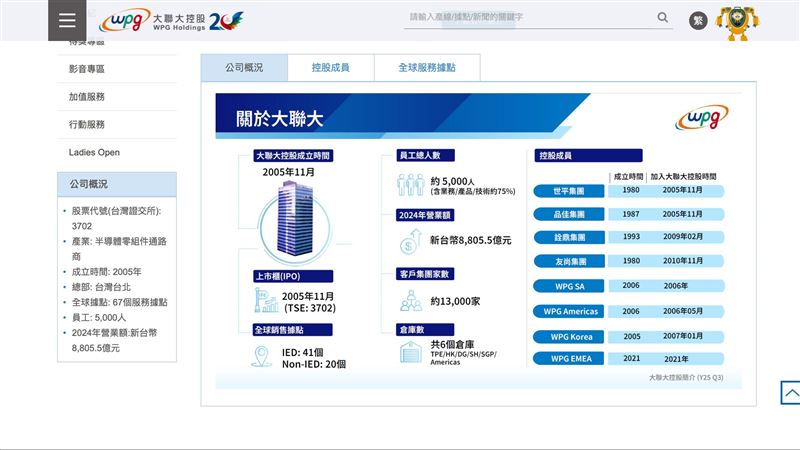
Task: Click the (TSE: 3702) text
Action: 310,308
